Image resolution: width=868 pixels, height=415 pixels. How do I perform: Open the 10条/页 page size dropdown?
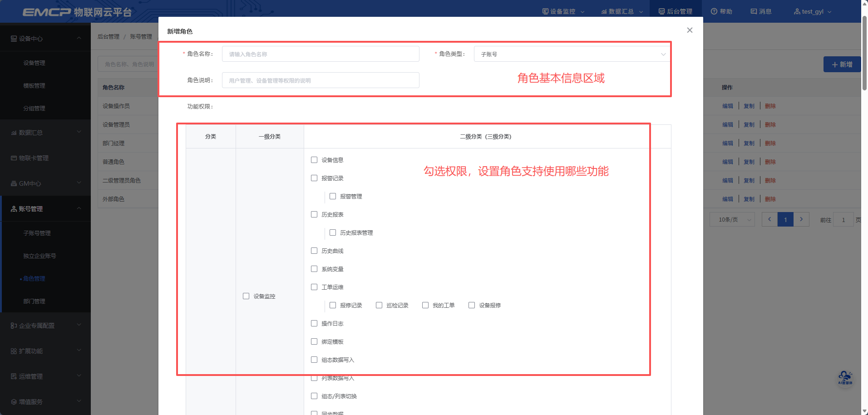click(x=732, y=220)
